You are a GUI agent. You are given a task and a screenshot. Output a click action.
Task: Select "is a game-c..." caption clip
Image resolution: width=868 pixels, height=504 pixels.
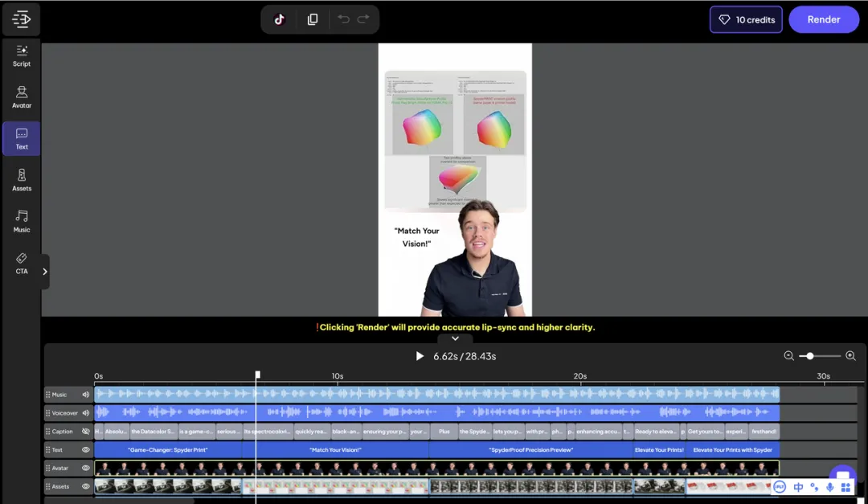point(196,432)
